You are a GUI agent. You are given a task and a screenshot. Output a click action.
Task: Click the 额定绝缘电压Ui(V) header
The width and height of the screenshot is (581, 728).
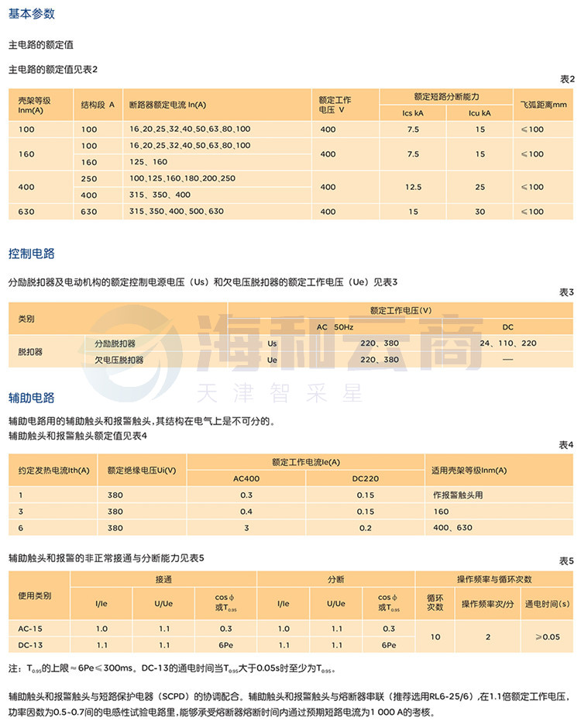(142, 471)
